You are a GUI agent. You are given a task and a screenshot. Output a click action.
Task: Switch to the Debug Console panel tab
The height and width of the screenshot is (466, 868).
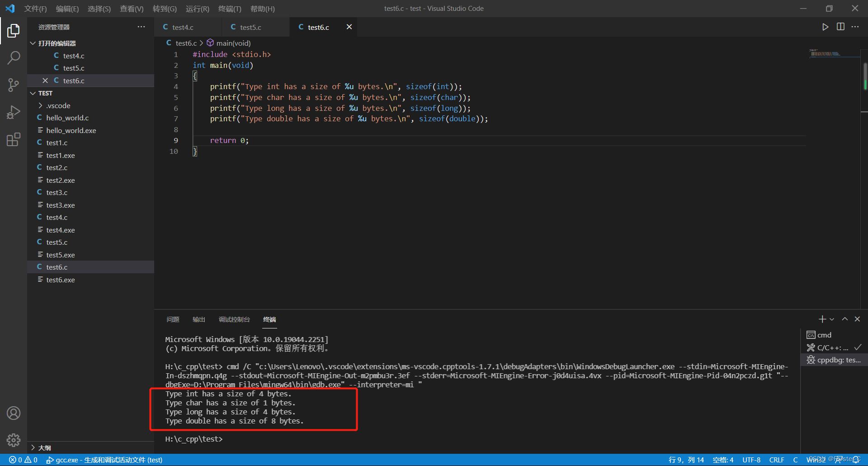234,319
